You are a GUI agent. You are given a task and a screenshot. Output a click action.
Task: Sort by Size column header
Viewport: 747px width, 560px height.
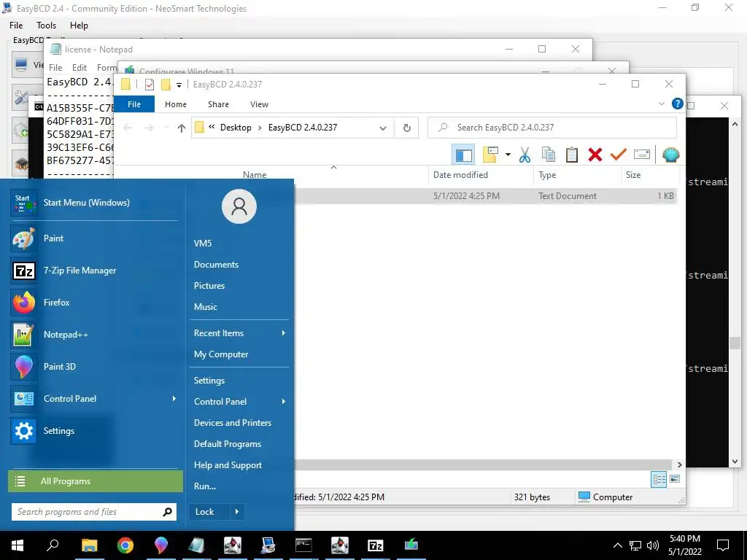(633, 175)
